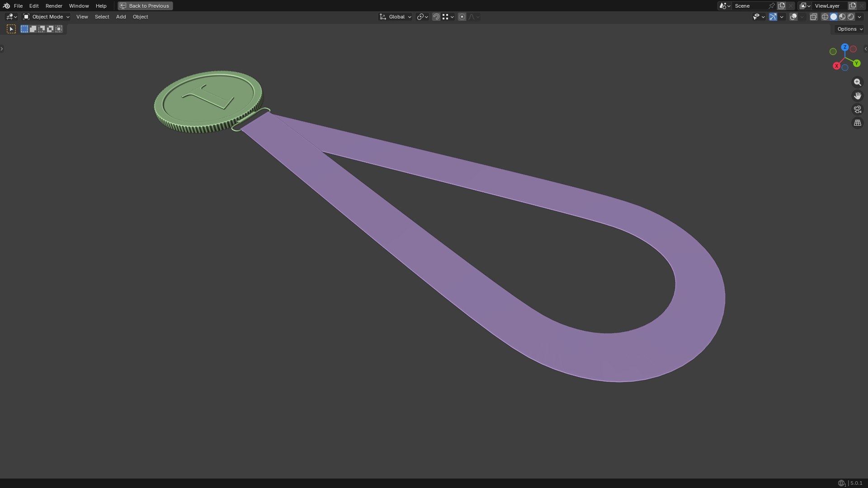Open the editor type selector
This screenshot has width=868, height=488.
11,17
